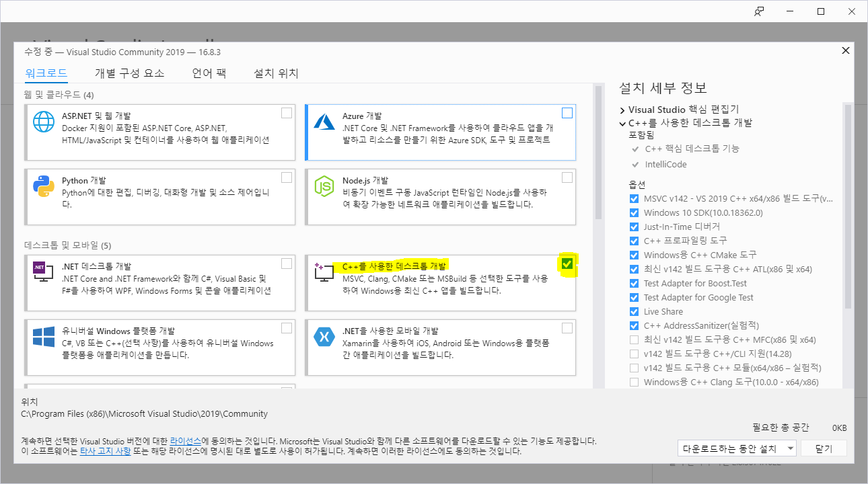This screenshot has width=868, height=484.
Task: Switch to the 개별 구성 요소 tab
Action: point(129,73)
